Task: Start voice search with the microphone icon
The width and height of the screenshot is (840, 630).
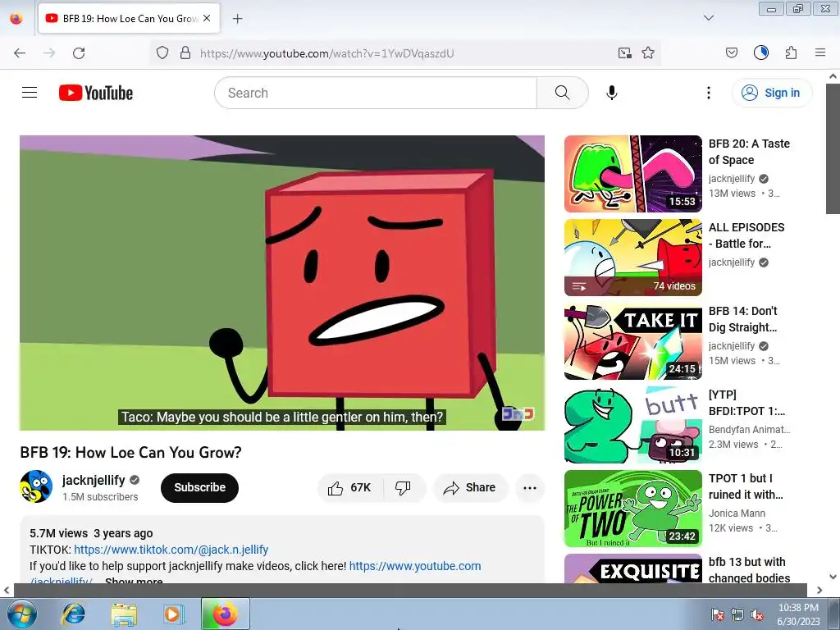Action: (611, 93)
